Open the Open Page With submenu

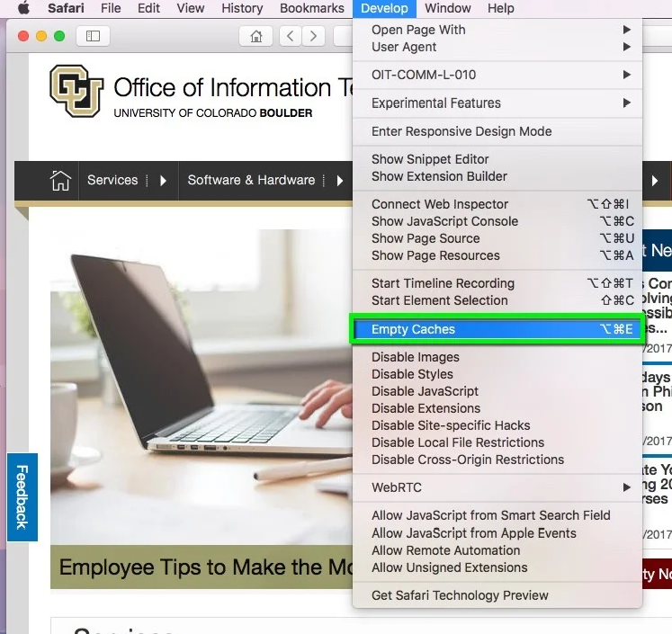coord(497,30)
